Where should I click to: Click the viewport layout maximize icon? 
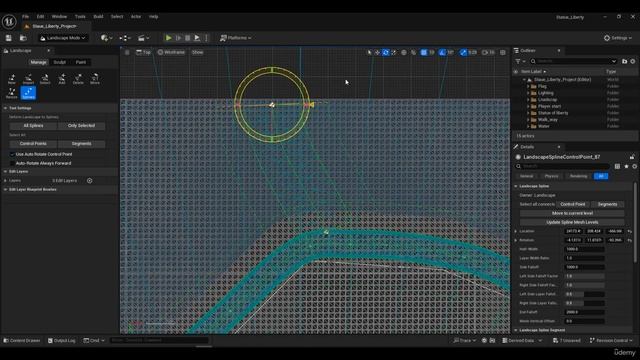coord(503,52)
